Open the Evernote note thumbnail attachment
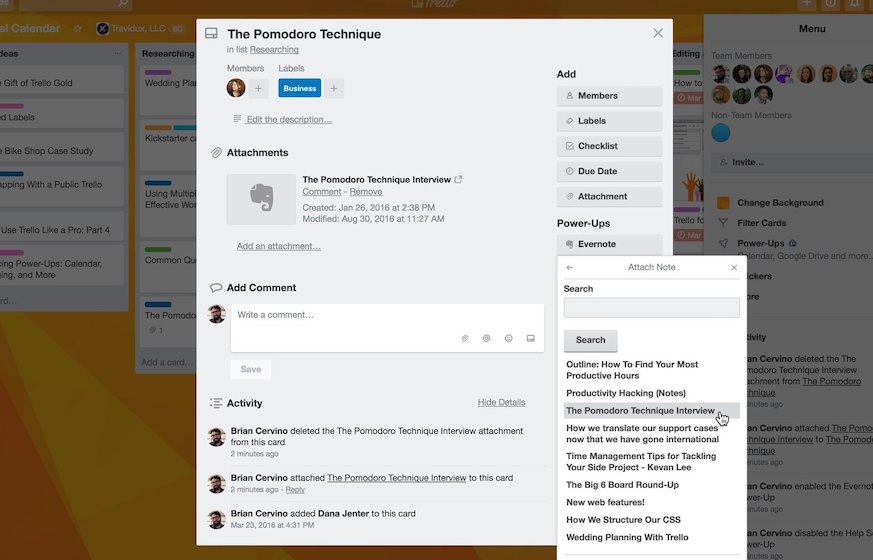Screen dimensions: 873x560 pos(261,199)
